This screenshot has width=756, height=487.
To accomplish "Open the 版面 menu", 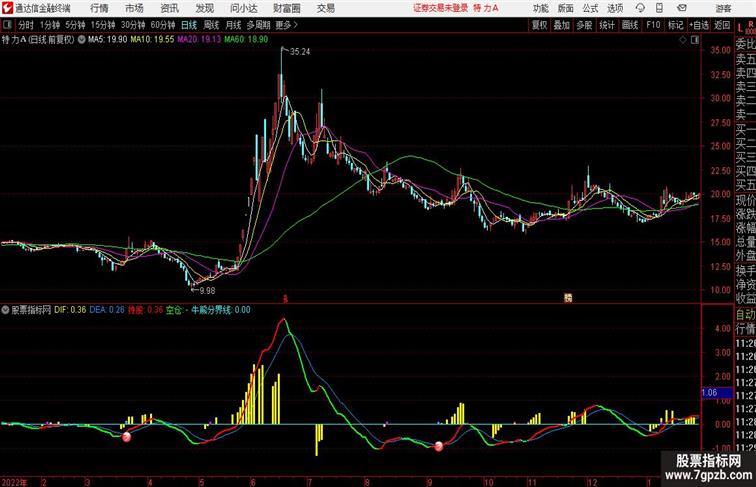I will [566, 8].
